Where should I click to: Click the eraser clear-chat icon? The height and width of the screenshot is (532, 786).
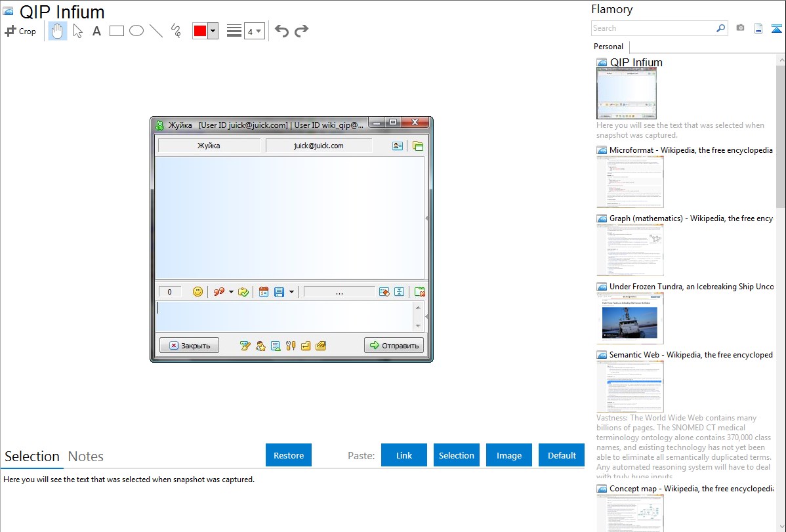pyautogui.click(x=384, y=292)
